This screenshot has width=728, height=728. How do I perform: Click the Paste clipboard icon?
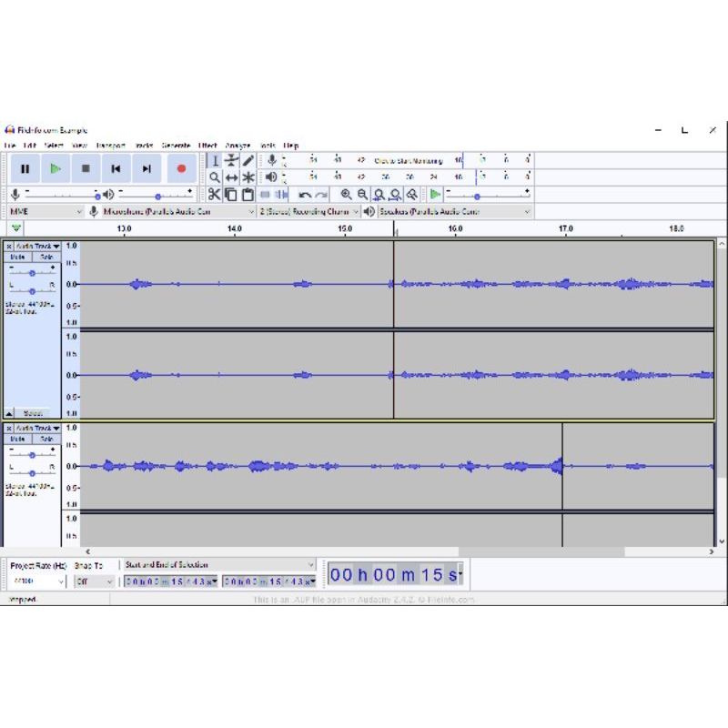[x=248, y=194]
